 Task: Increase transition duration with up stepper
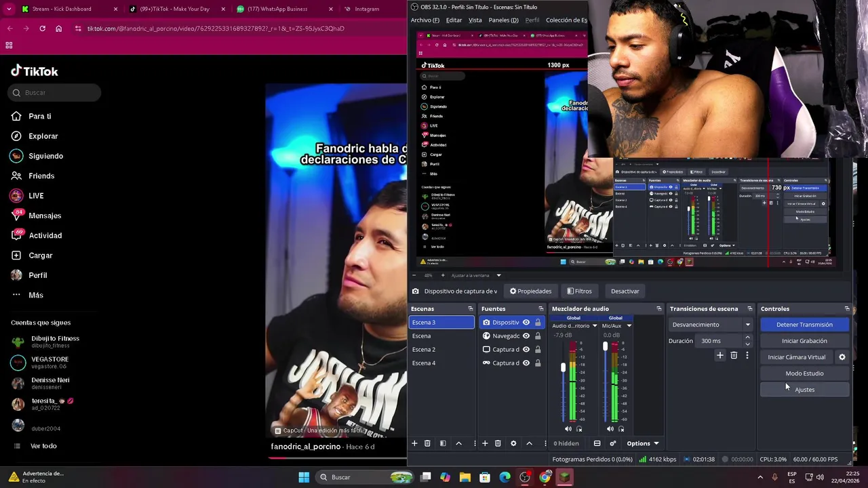[x=747, y=338]
